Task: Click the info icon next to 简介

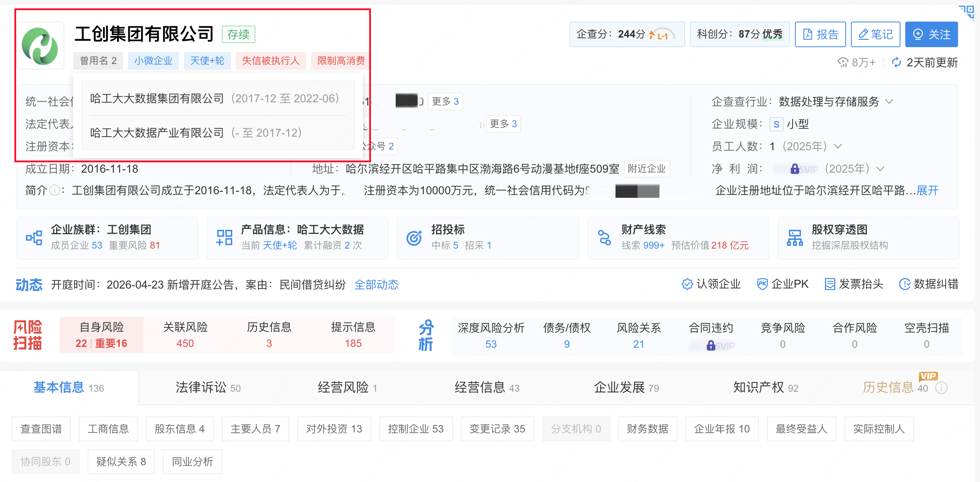Action: point(55,190)
